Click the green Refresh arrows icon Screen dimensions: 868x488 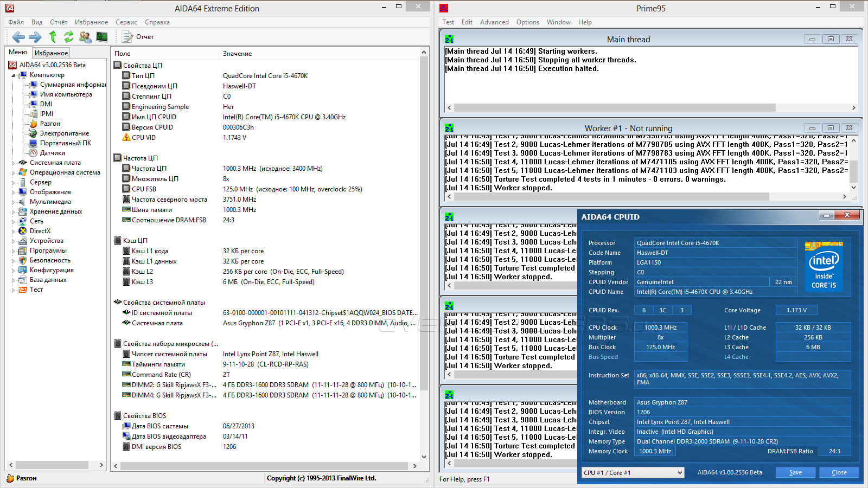[69, 37]
